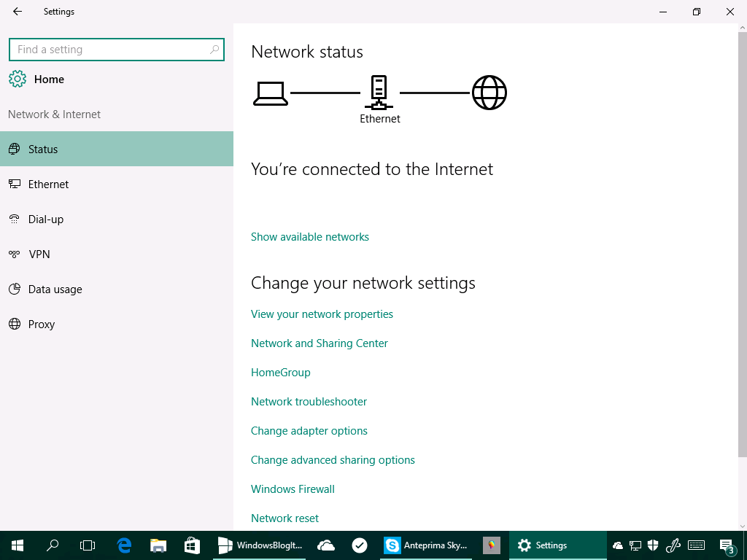Click the network tray icon
Screen dimensions: 747x560
tap(635, 545)
